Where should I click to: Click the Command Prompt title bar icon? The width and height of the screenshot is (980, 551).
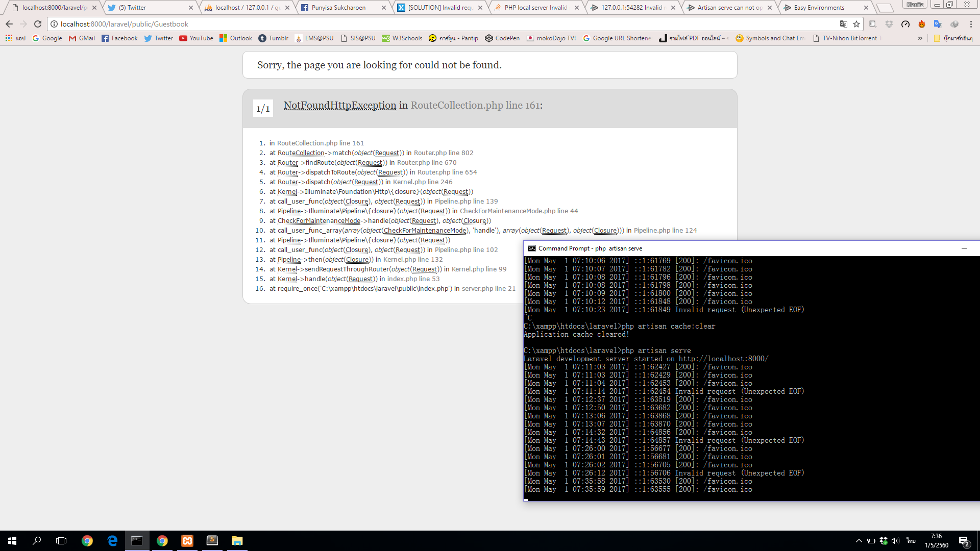pos(532,248)
